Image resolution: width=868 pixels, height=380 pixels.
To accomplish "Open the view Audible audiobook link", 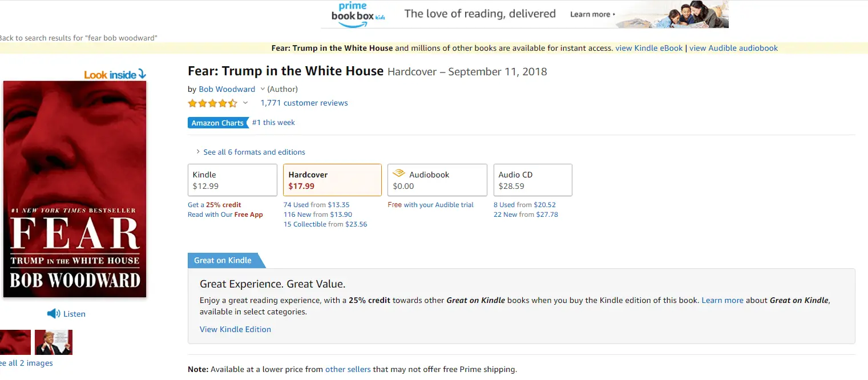I will pyautogui.click(x=733, y=48).
